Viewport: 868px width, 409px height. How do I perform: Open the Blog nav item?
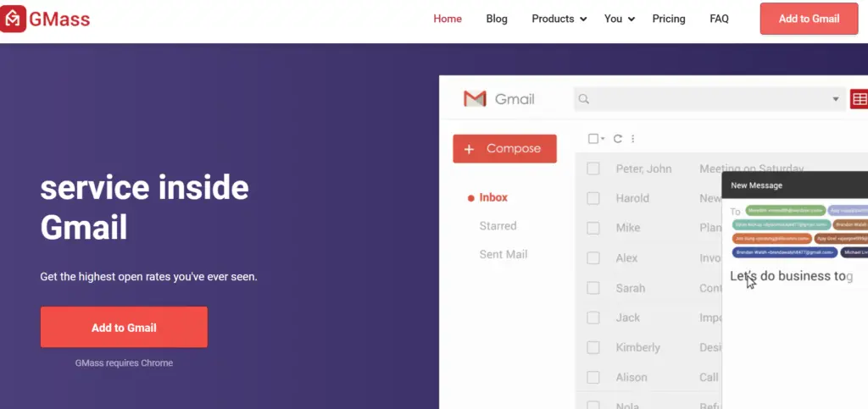497,19
